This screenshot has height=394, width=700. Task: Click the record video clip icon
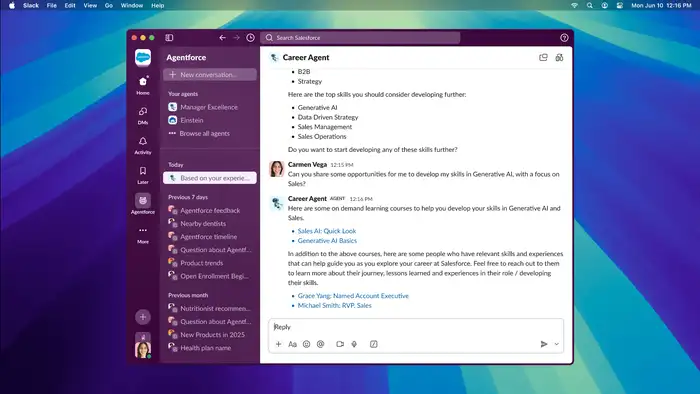(x=340, y=344)
